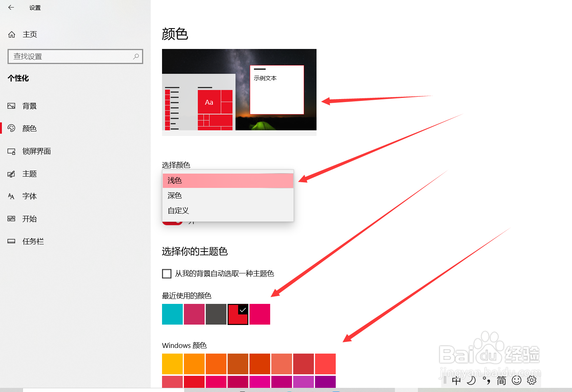Viewport: 572px width, 392px height.
Task: Pick the salmon Windows color swatch
Action: tap(281, 364)
